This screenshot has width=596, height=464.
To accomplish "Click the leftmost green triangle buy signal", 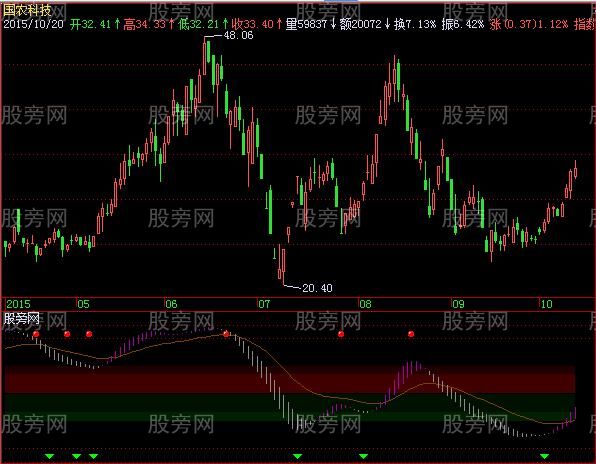I will pyautogui.click(x=50, y=456).
